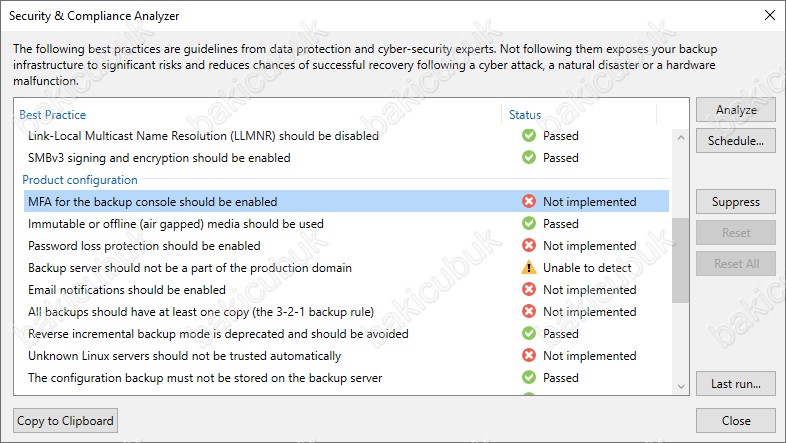Click green check icon for LLMNR rule
Image resolution: width=786 pixels, height=443 pixels.
point(529,135)
